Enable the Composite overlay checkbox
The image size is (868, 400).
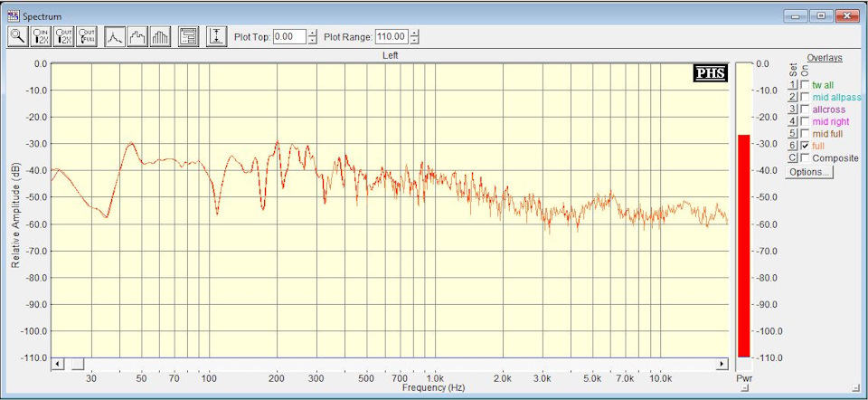pyautogui.click(x=805, y=157)
